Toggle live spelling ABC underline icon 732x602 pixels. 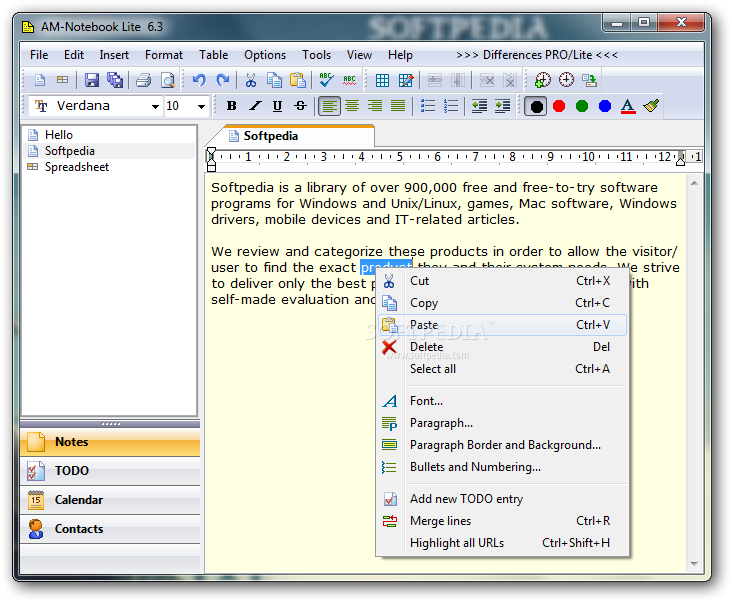coord(349,80)
